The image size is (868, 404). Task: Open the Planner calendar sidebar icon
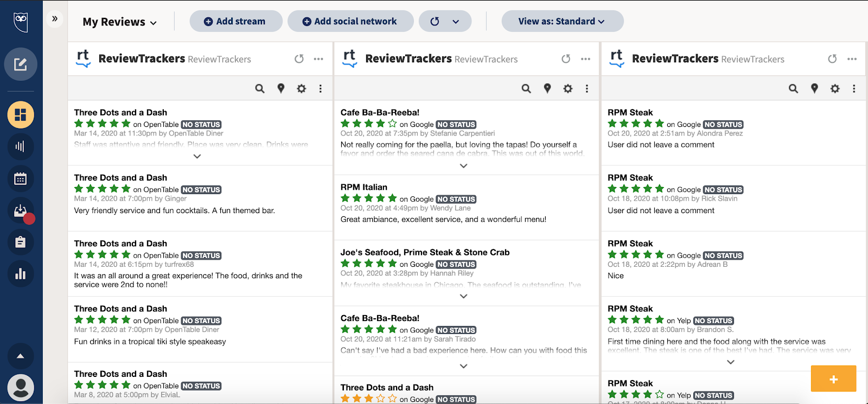point(21,178)
